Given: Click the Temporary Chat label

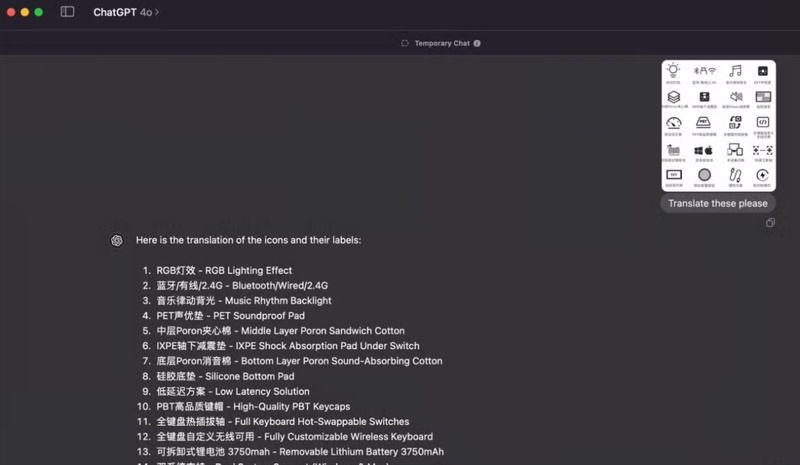Looking at the screenshot, I should coord(442,43).
